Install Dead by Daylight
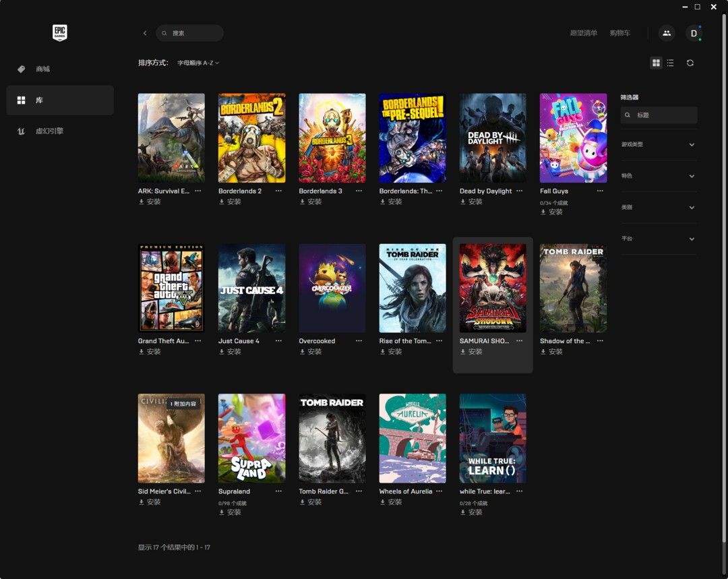 471,202
